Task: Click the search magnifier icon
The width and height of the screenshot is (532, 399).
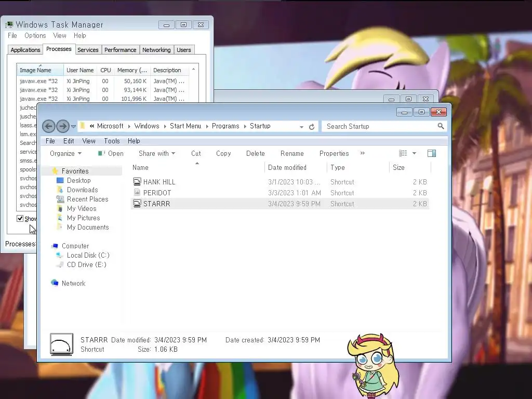Action: pyautogui.click(x=441, y=126)
